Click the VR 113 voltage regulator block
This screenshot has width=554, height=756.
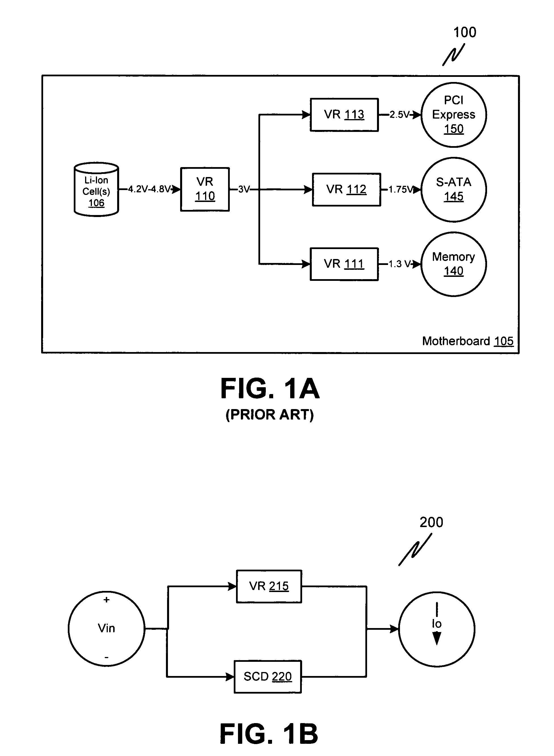(x=340, y=109)
